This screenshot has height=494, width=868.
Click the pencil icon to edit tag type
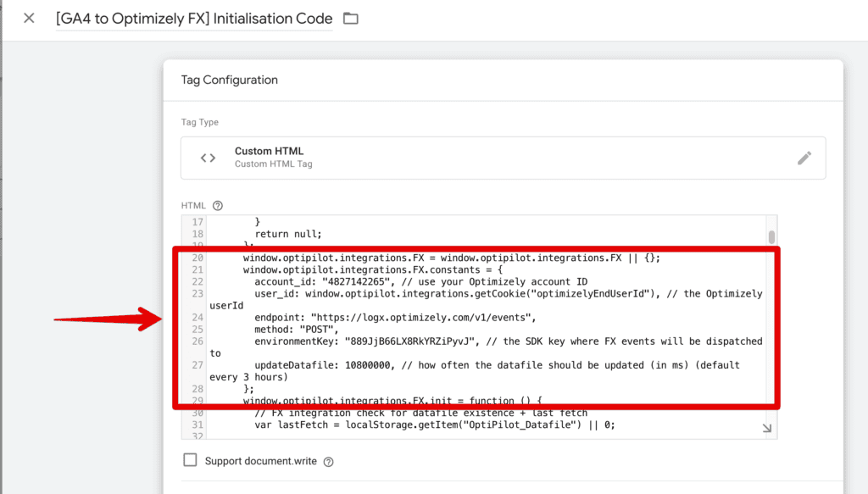pos(804,158)
